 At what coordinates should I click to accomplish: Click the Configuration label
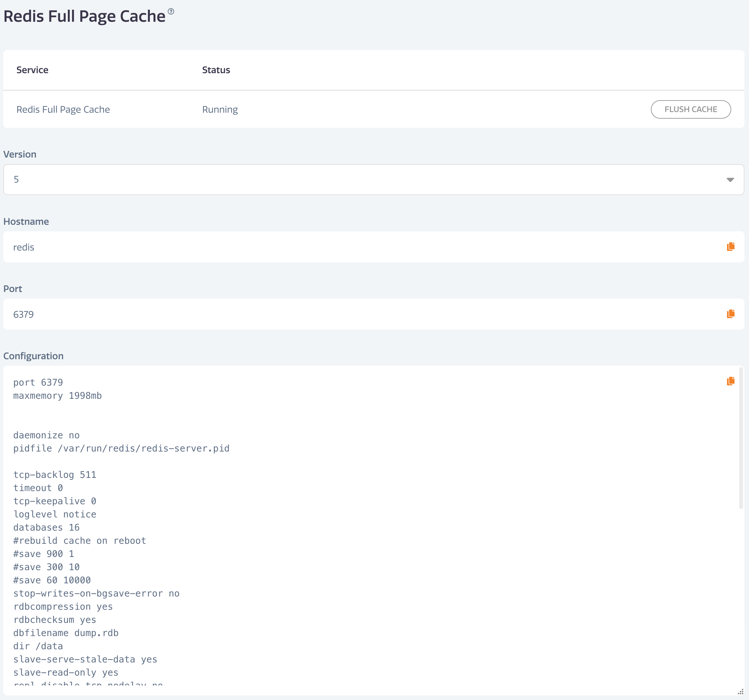[x=33, y=356]
